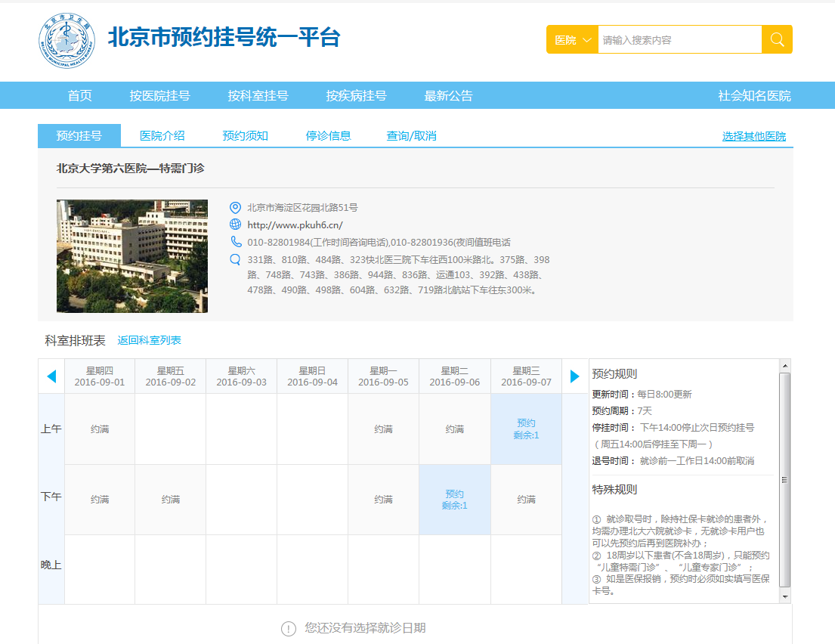Image resolution: width=835 pixels, height=644 pixels.
Task: Click scroll-down arrow in 预约规则 panel
Action: [785, 596]
